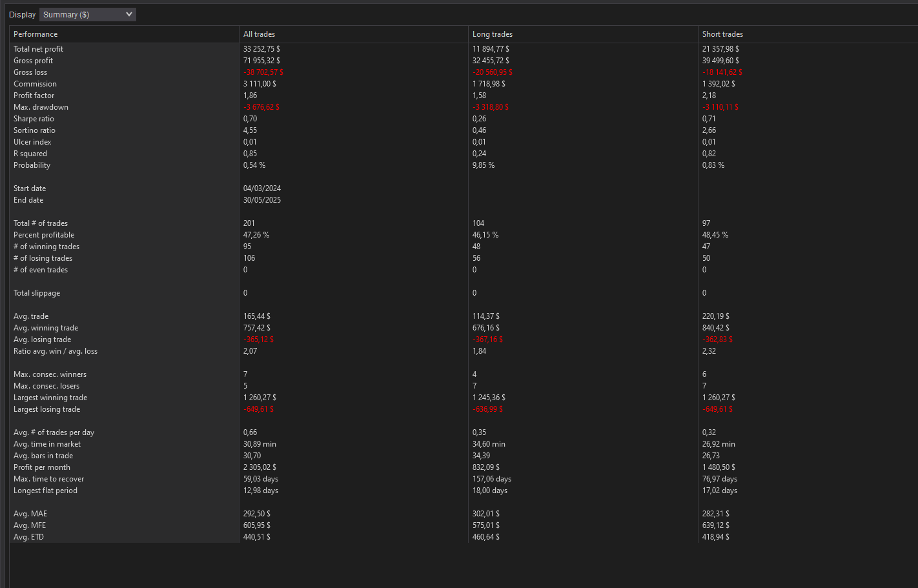Select the Commission row label
Viewport: 918px width, 588px height.
35,84
